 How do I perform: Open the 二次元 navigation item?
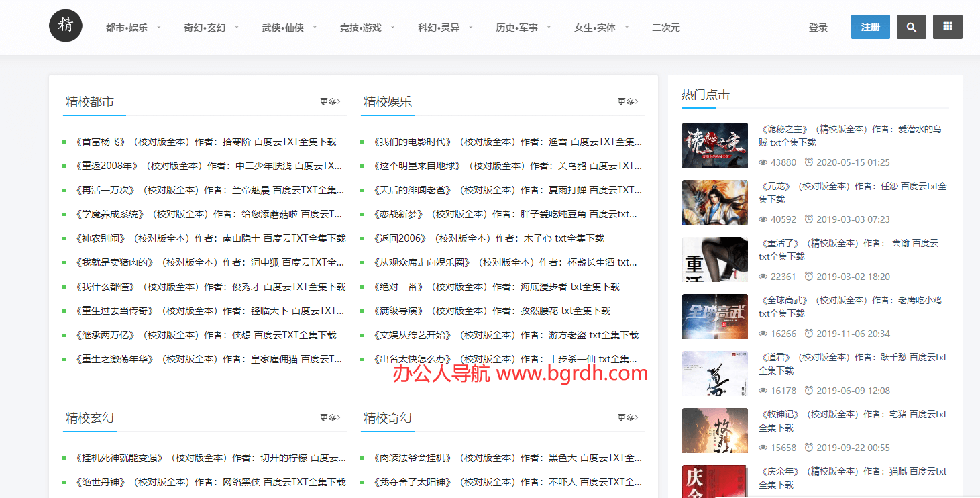click(x=665, y=28)
